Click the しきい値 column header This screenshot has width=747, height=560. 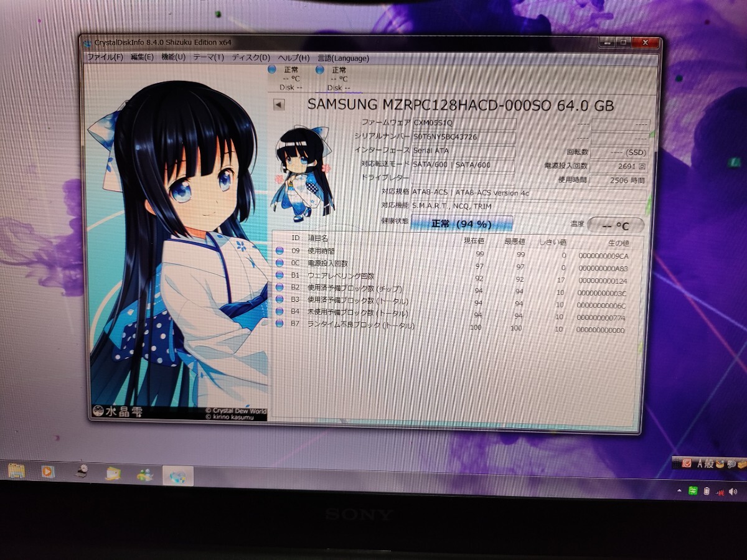(552, 242)
